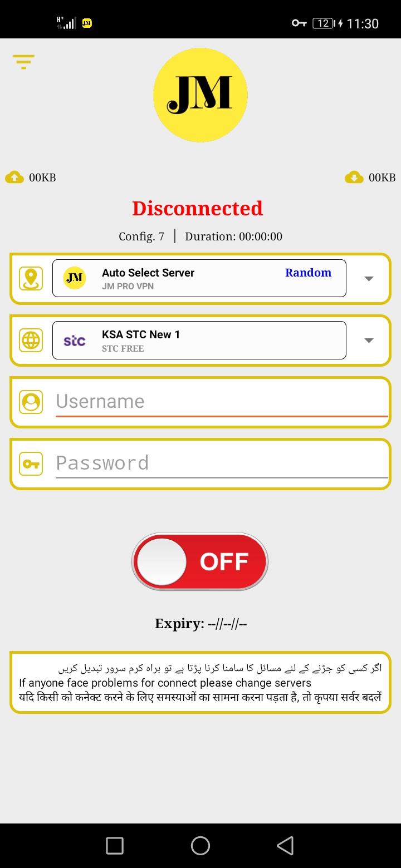This screenshot has width=401, height=868.
Task: Tap the password key icon
Action: pos(31,463)
